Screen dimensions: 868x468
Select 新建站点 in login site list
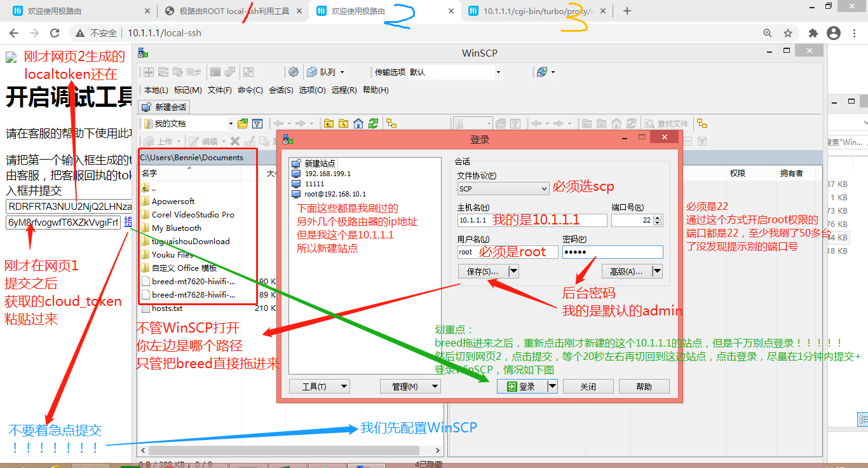(x=313, y=163)
